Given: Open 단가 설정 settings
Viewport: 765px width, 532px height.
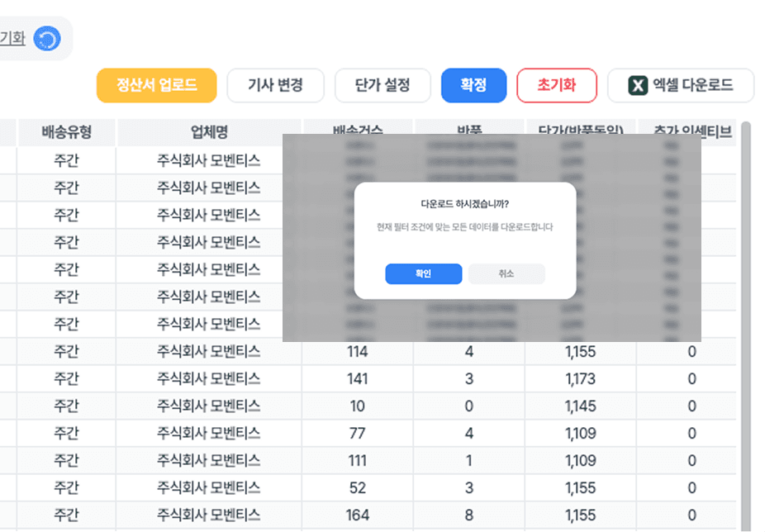Looking at the screenshot, I should coord(382,85).
